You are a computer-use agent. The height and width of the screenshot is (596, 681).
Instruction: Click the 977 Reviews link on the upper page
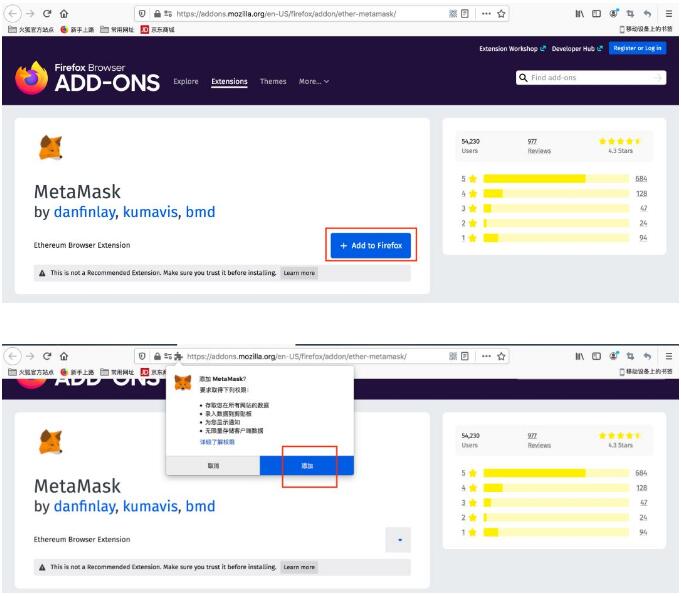tap(539, 146)
